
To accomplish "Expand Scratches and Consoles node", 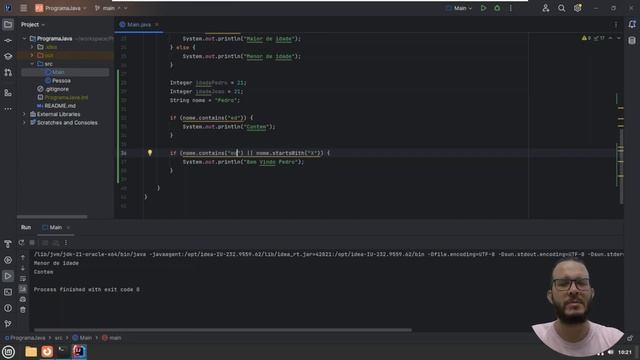I will pos(24,122).
